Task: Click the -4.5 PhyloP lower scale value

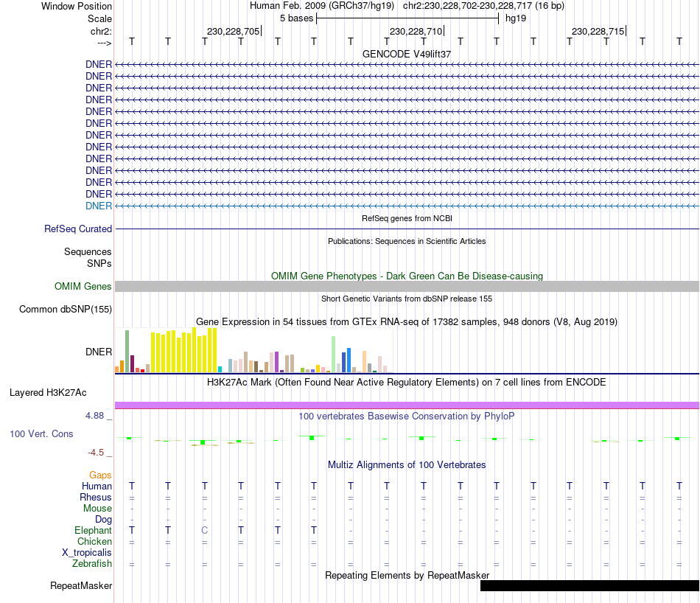Action: tap(96, 453)
